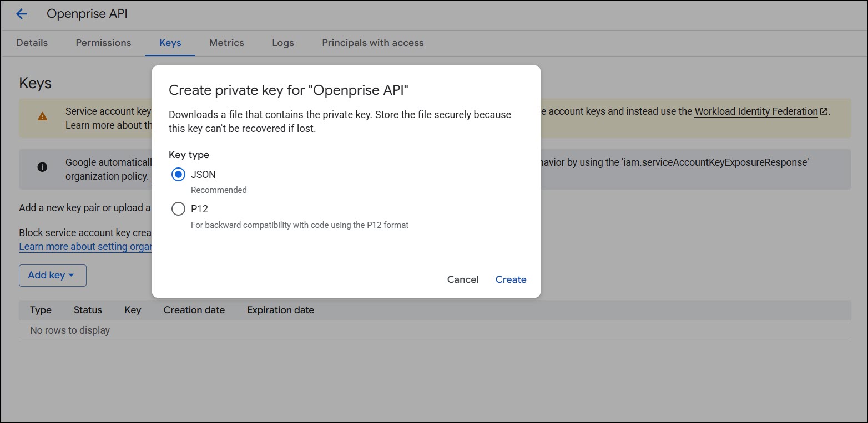Open the Learn more about setting org link

coord(85,247)
